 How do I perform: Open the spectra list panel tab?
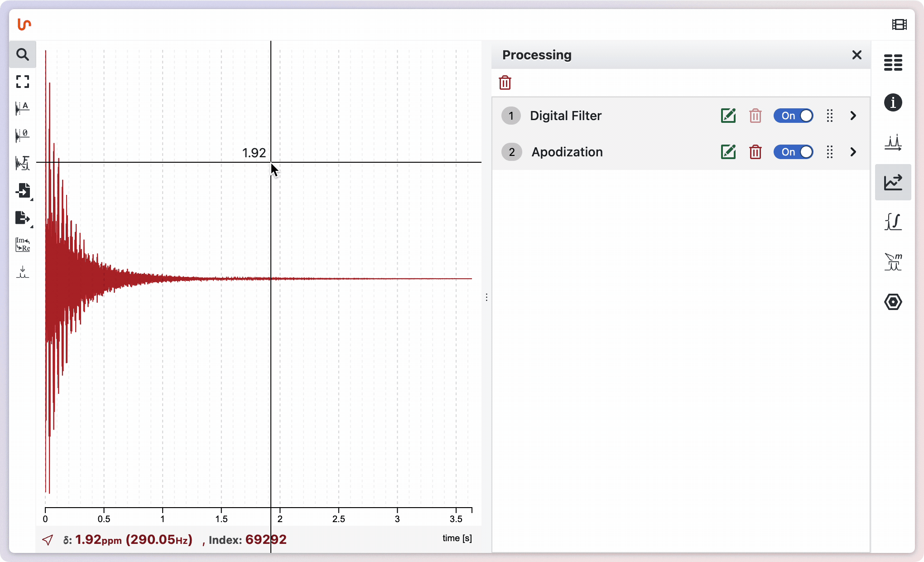click(x=893, y=63)
